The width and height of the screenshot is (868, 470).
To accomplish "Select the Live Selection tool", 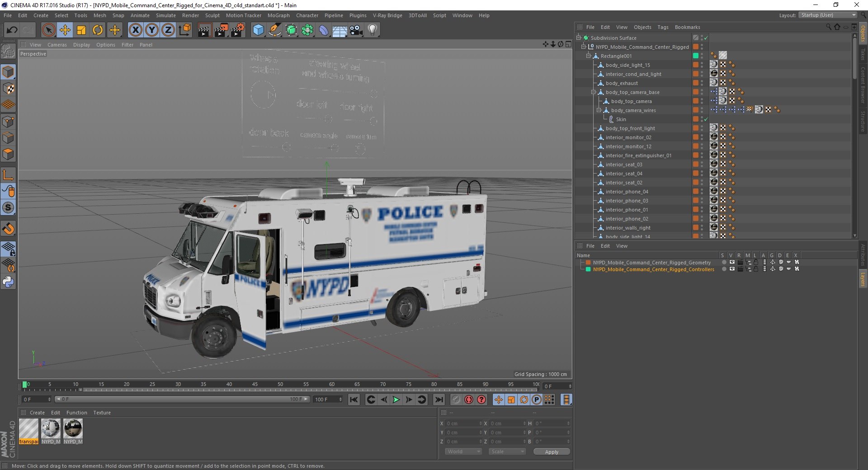I will tap(48, 30).
